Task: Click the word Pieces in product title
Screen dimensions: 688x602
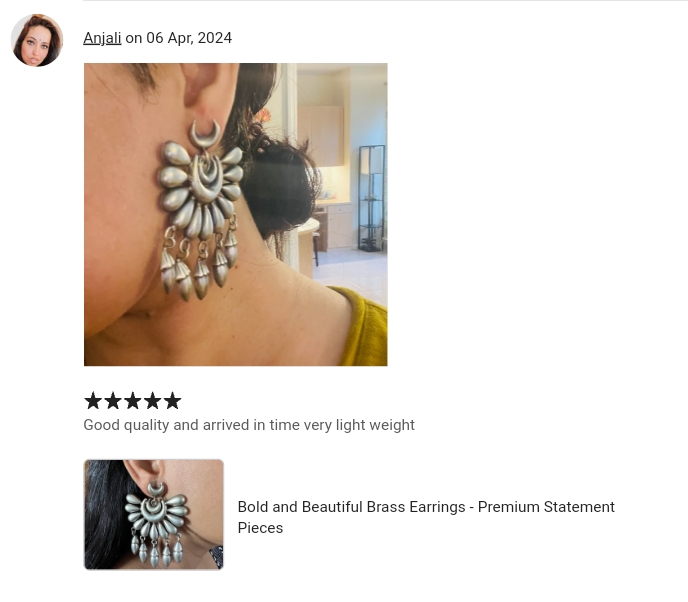Action: point(260,528)
